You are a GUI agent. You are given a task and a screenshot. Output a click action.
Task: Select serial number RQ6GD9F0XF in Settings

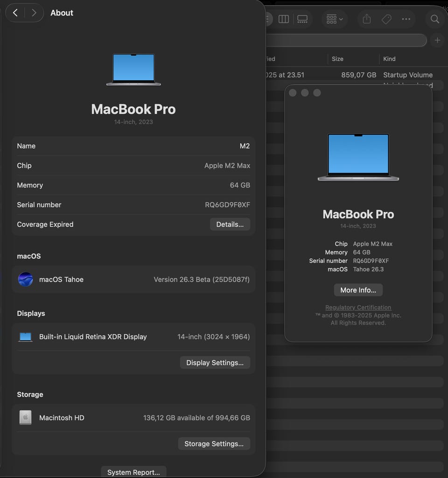(x=227, y=205)
